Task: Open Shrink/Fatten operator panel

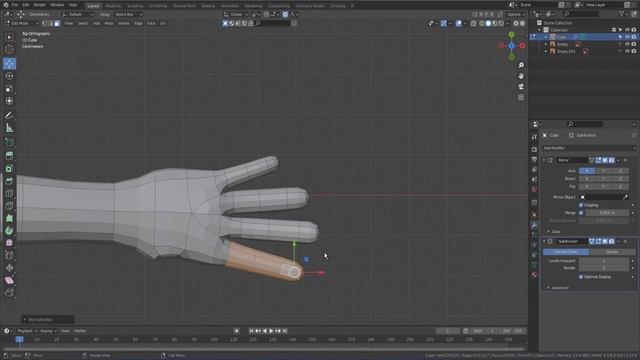Action: click(x=48, y=320)
